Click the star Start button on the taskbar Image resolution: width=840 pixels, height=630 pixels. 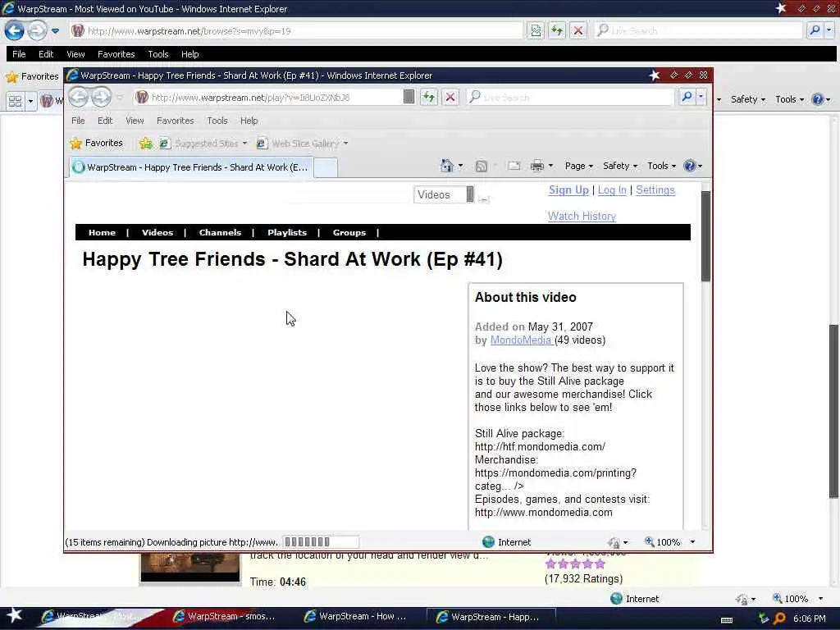click(14, 616)
